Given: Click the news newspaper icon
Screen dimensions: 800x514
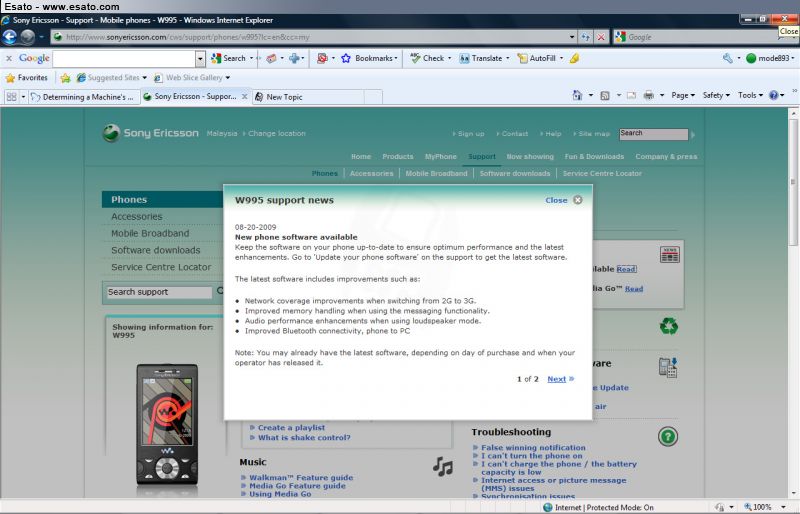Looking at the screenshot, I should pyautogui.click(x=669, y=254).
